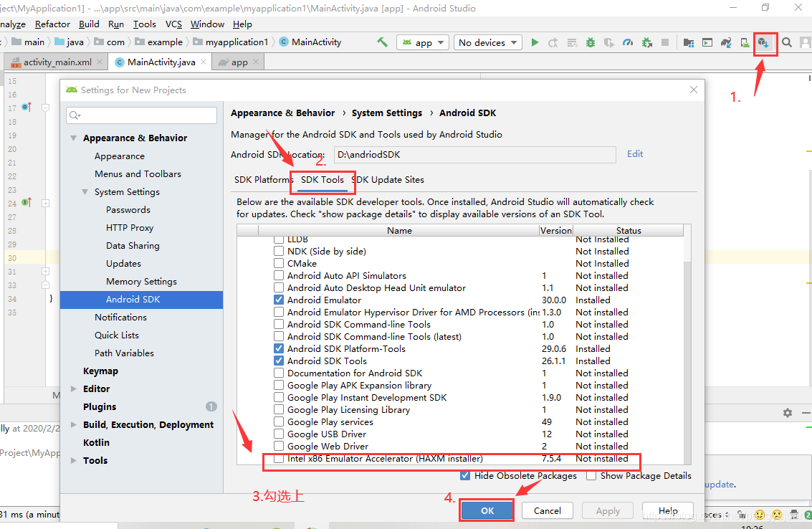Click the Make Project hammer icon
The height and width of the screenshot is (529, 812).
pyautogui.click(x=382, y=42)
